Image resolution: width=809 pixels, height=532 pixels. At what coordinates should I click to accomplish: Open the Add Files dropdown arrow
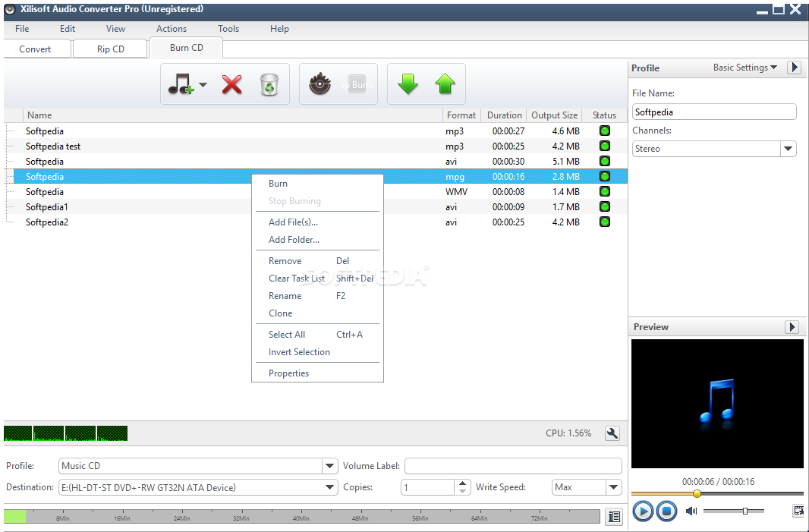tap(203, 85)
